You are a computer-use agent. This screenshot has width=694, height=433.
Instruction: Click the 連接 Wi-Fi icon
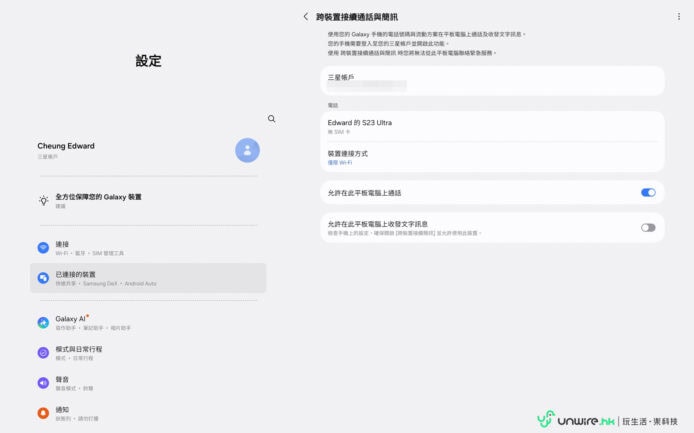click(x=43, y=247)
